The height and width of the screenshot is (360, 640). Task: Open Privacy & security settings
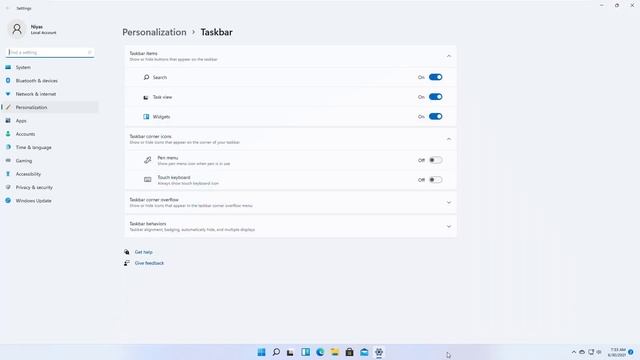pos(50,187)
